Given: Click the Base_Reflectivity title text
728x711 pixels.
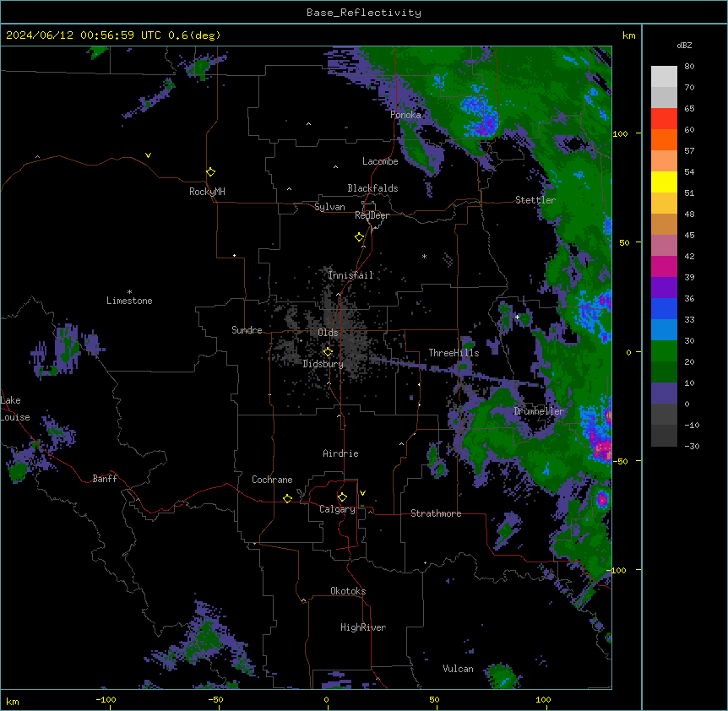Looking at the screenshot, I should coord(364,13).
